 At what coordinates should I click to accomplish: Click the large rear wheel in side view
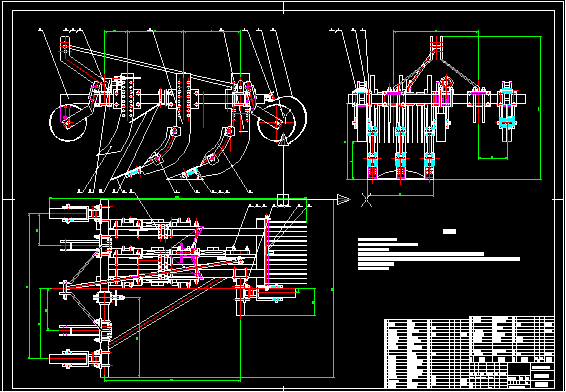point(282,118)
